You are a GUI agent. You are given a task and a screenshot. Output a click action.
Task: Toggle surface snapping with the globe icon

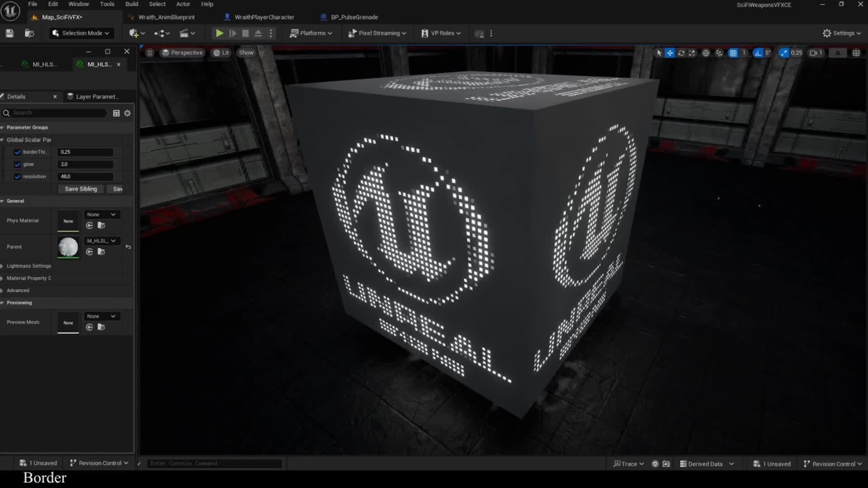point(706,53)
